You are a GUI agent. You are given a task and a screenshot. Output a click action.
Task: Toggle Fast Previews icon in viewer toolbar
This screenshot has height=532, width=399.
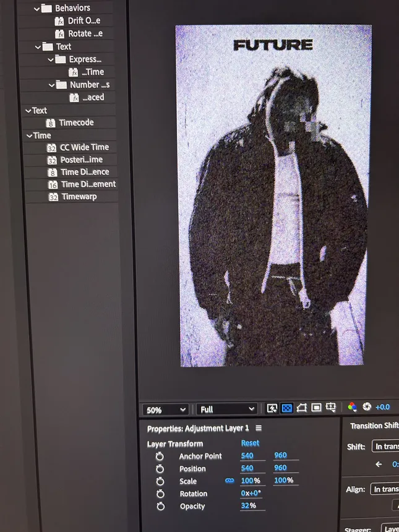click(x=272, y=408)
